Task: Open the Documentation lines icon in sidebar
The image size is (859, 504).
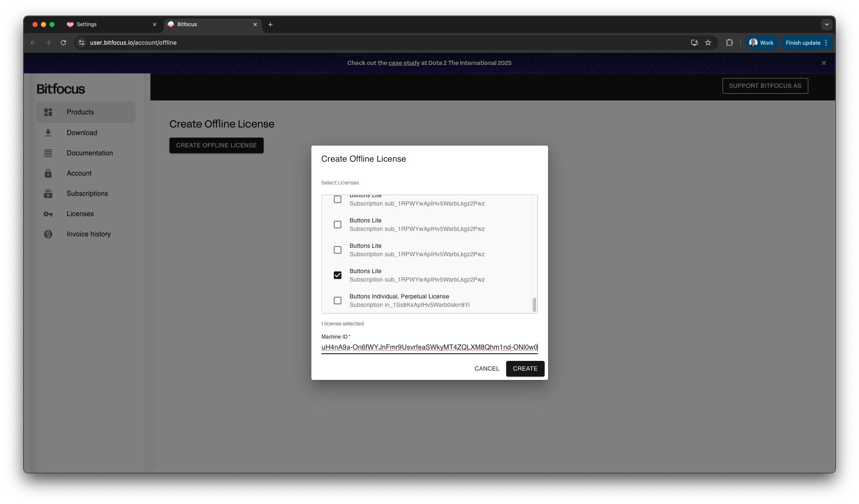Action: (48, 153)
